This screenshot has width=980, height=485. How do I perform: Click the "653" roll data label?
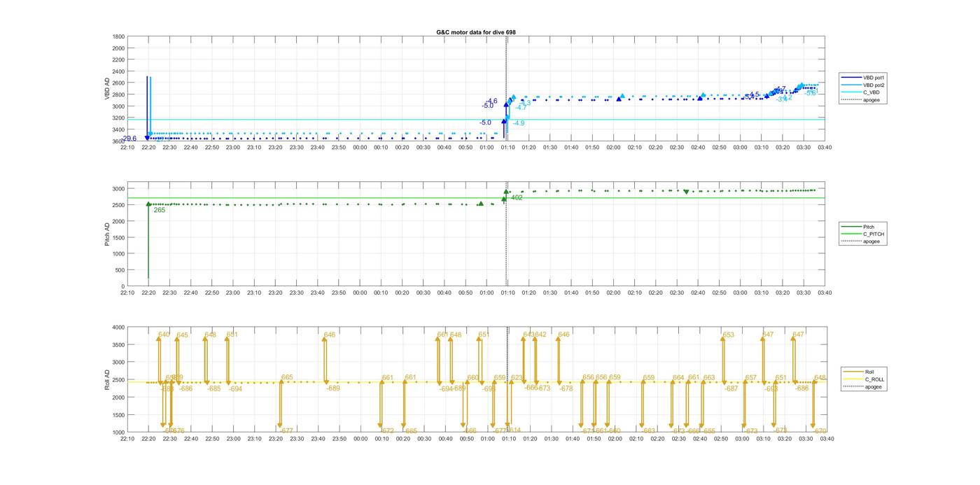(x=729, y=335)
